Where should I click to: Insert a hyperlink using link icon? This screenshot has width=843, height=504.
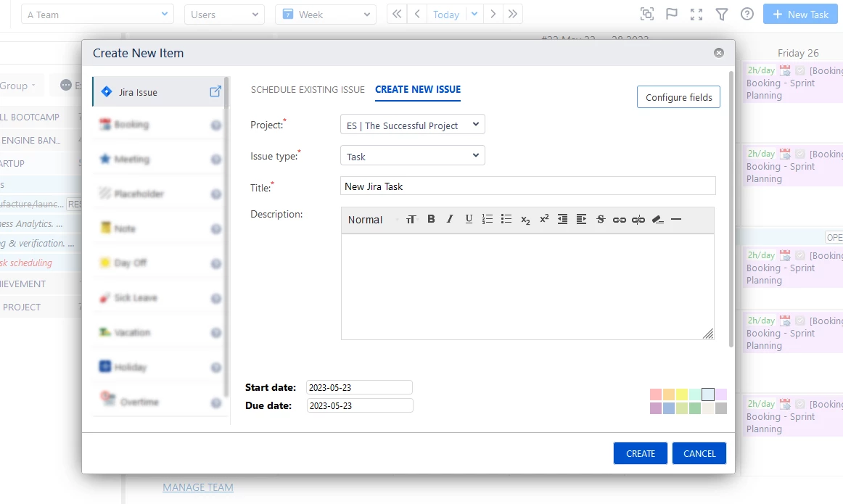click(x=619, y=219)
